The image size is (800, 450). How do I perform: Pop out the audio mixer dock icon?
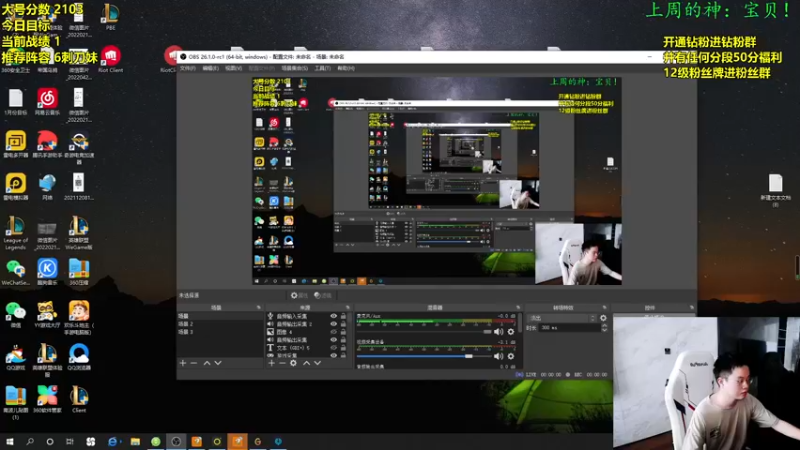coord(518,308)
